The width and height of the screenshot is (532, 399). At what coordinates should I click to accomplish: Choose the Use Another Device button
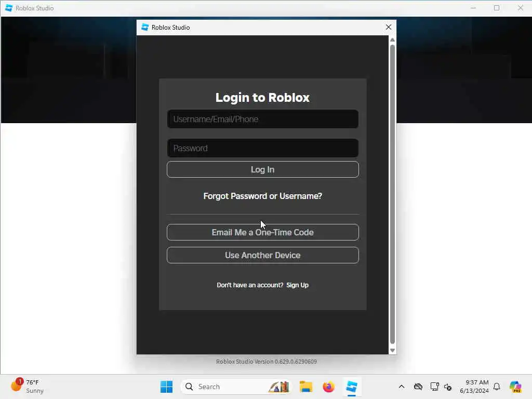pyautogui.click(x=262, y=255)
